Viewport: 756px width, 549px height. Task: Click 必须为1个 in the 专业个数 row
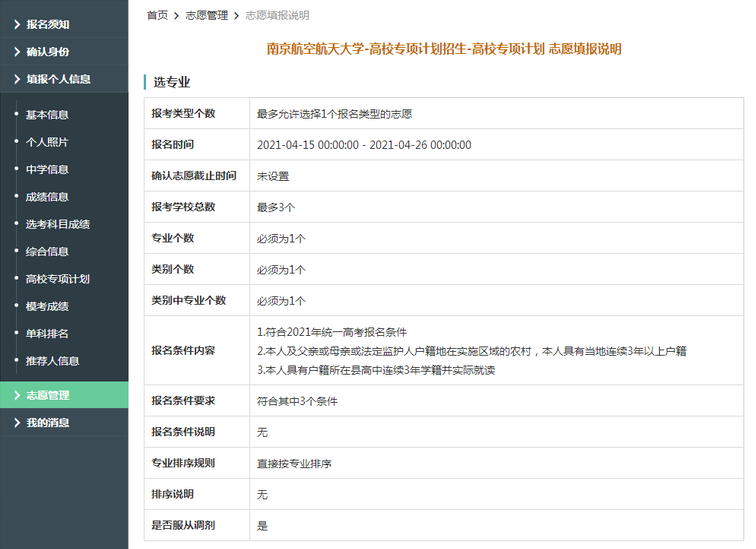pos(281,239)
